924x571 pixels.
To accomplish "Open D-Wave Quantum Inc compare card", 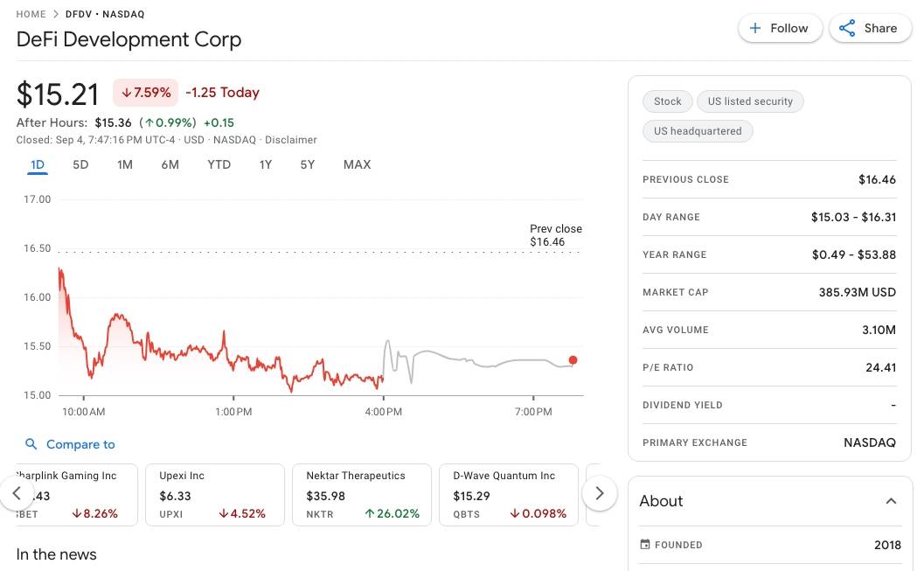I will click(x=509, y=494).
